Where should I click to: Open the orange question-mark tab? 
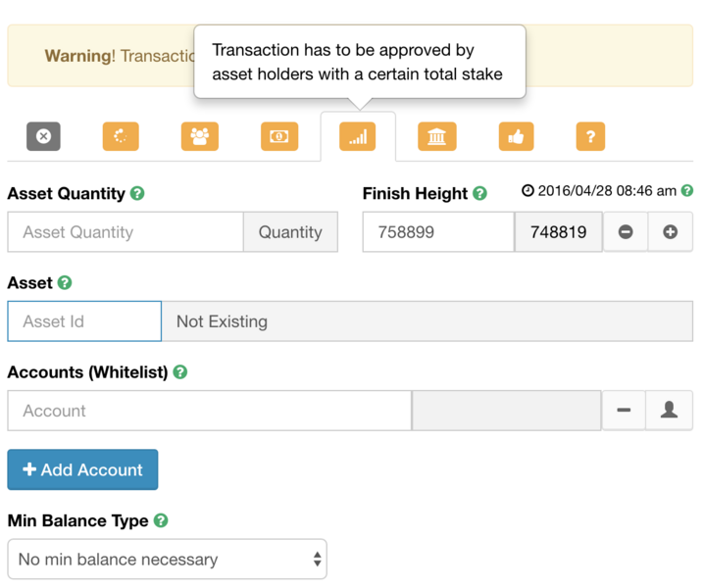pyautogui.click(x=589, y=136)
